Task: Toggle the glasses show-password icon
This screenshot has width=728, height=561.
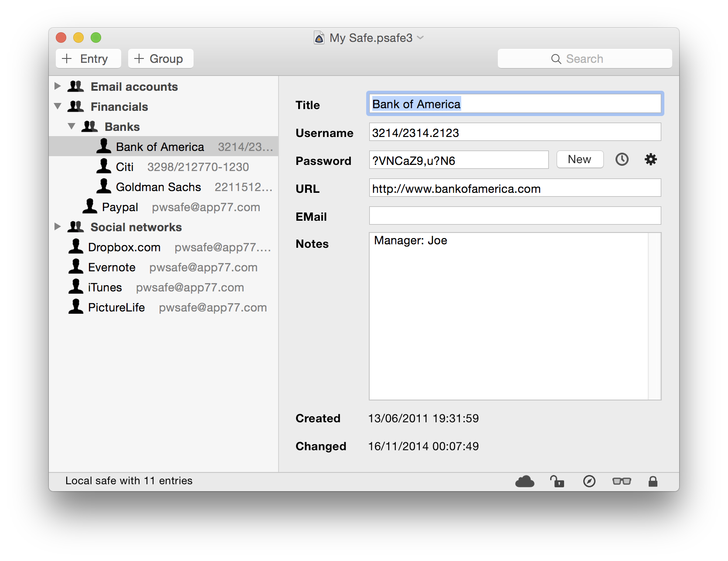Action: click(x=622, y=481)
